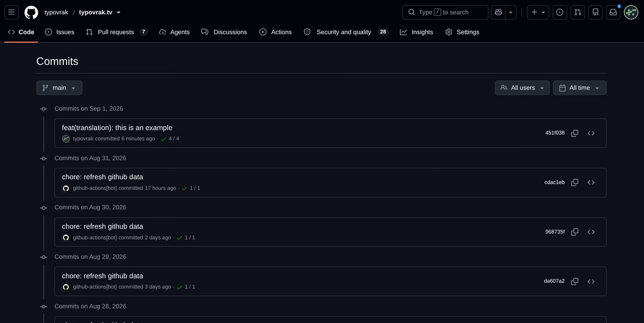The width and height of the screenshot is (644, 323).
Task: Open the repositories icon in the header
Action: pyautogui.click(x=595, y=12)
